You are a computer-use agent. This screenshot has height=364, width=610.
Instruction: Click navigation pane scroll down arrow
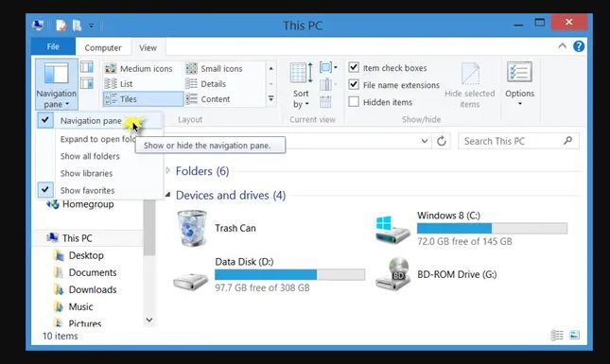[149, 320]
